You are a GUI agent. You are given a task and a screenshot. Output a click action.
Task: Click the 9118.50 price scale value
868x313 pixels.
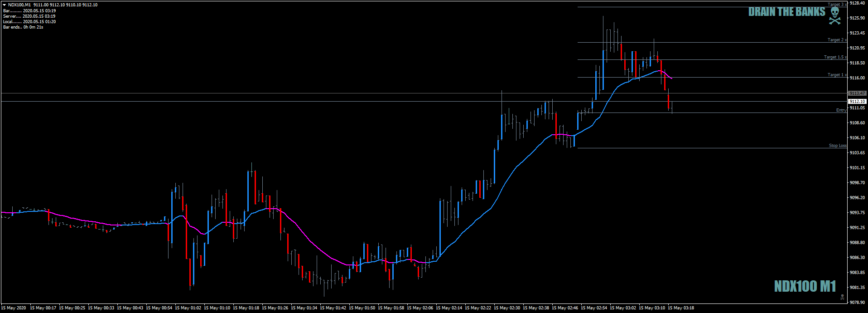coord(858,63)
